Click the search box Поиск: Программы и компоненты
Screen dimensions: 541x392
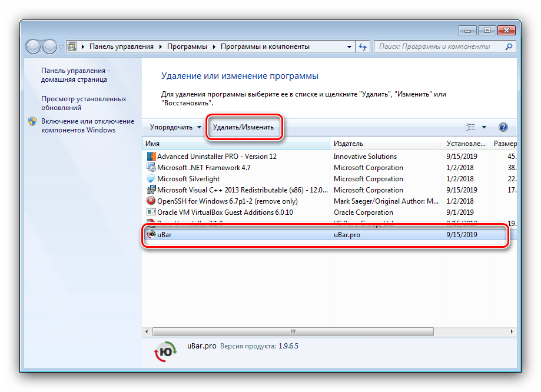(x=442, y=46)
